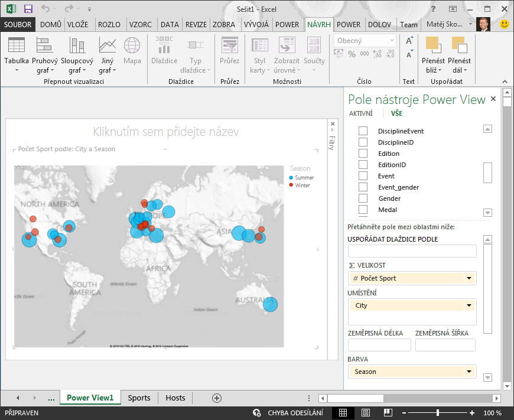Show AKTIVNÍ fields in the field list
The image size is (514, 420).
(x=360, y=113)
